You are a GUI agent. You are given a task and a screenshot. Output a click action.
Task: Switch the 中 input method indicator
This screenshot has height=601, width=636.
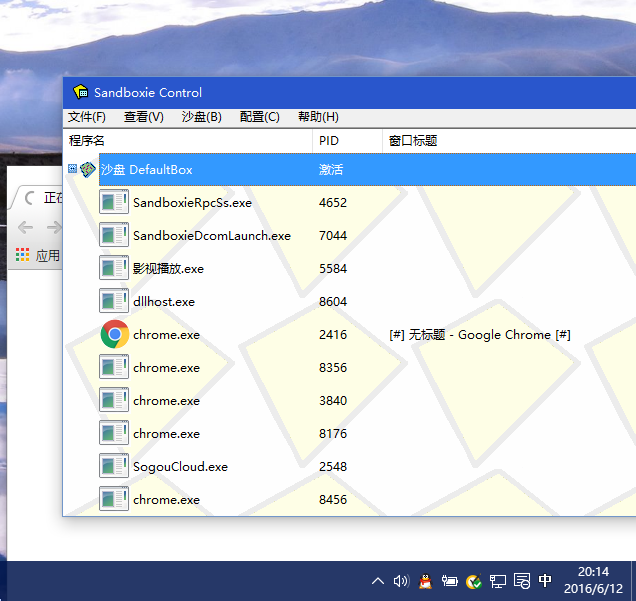click(545, 580)
